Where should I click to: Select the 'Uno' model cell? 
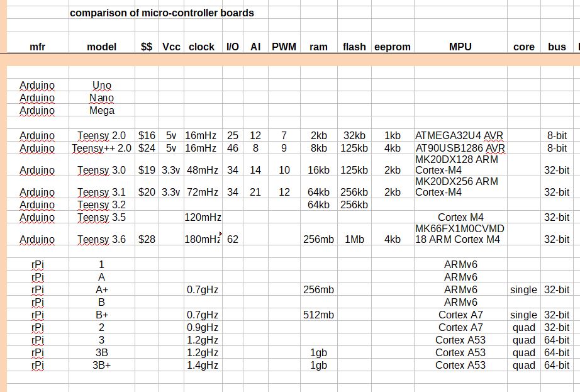(102, 86)
